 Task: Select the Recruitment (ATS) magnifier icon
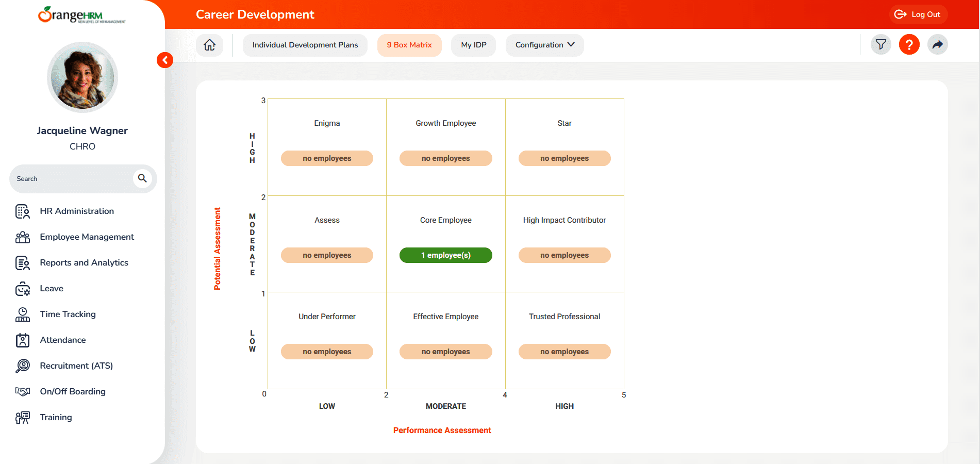pos(22,366)
